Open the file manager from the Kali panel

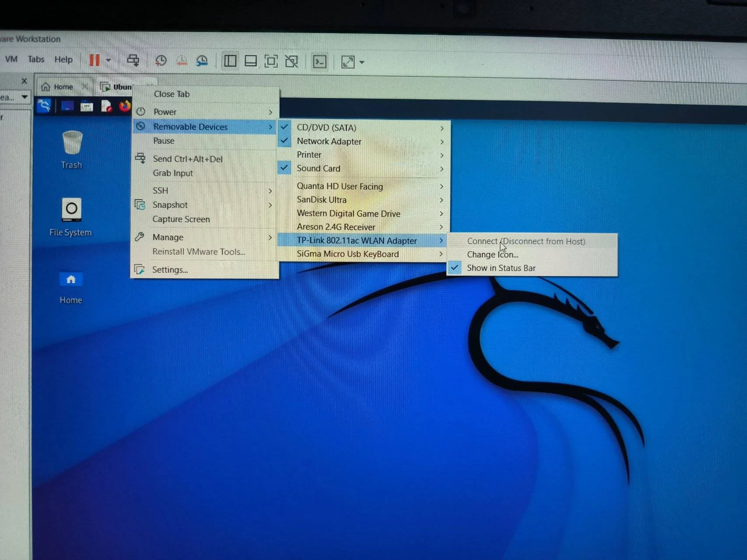pyautogui.click(x=87, y=106)
